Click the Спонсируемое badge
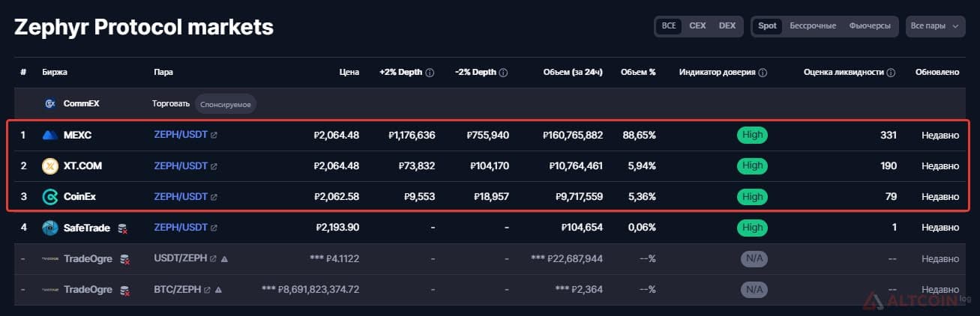This screenshot has height=316, width=980. point(226,104)
